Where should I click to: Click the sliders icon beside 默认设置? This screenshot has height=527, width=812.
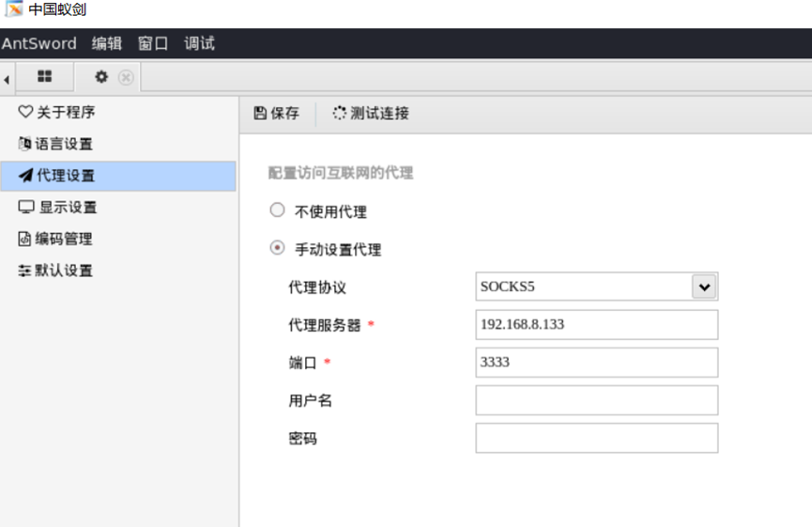click(x=24, y=271)
